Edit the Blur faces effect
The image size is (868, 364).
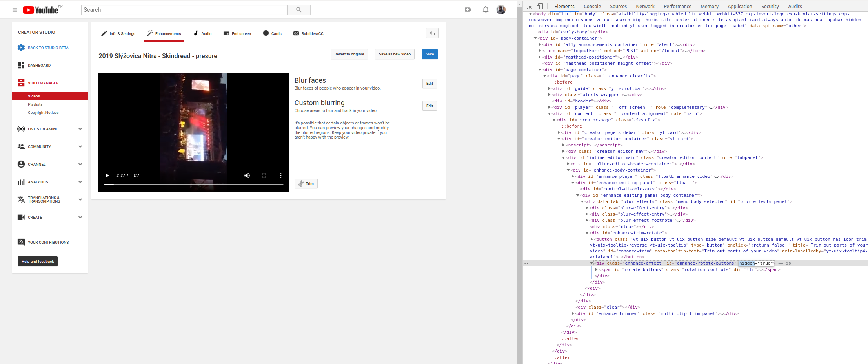[429, 84]
